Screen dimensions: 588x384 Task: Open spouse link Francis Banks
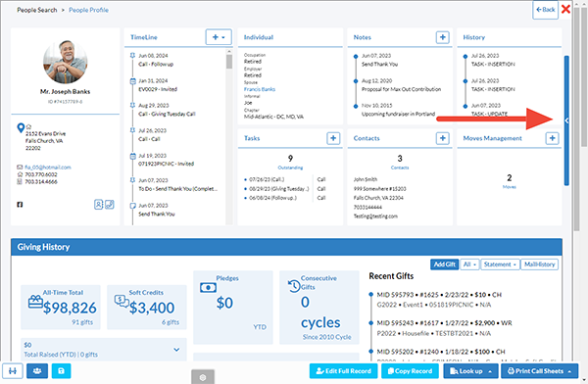click(x=260, y=89)
